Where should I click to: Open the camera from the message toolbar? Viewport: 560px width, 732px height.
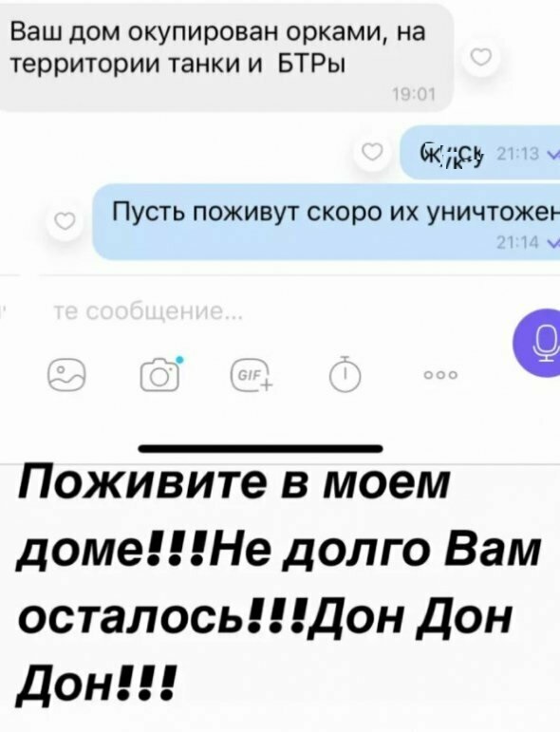[x=160, y=373]
